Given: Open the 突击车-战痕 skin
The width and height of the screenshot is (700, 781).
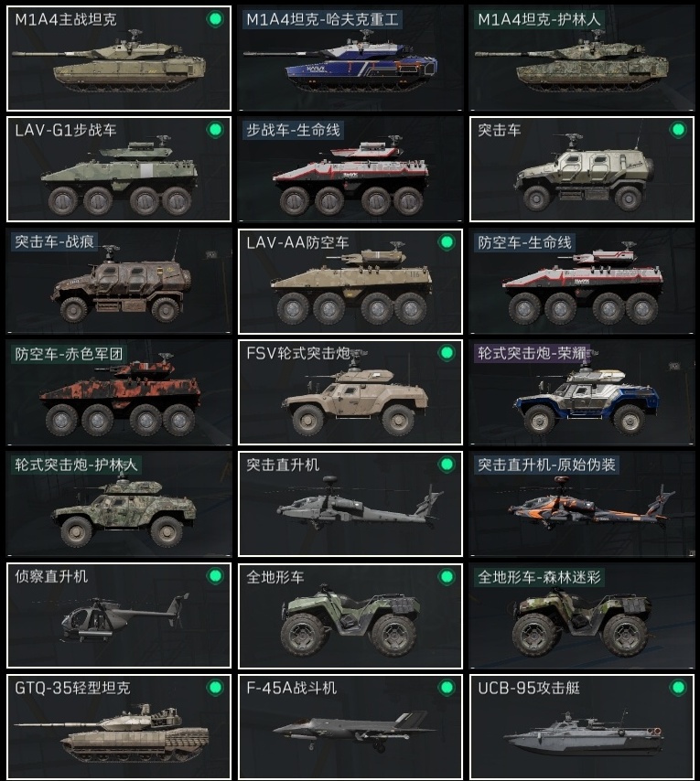Looking at the screenshot, I should [119, 281].
